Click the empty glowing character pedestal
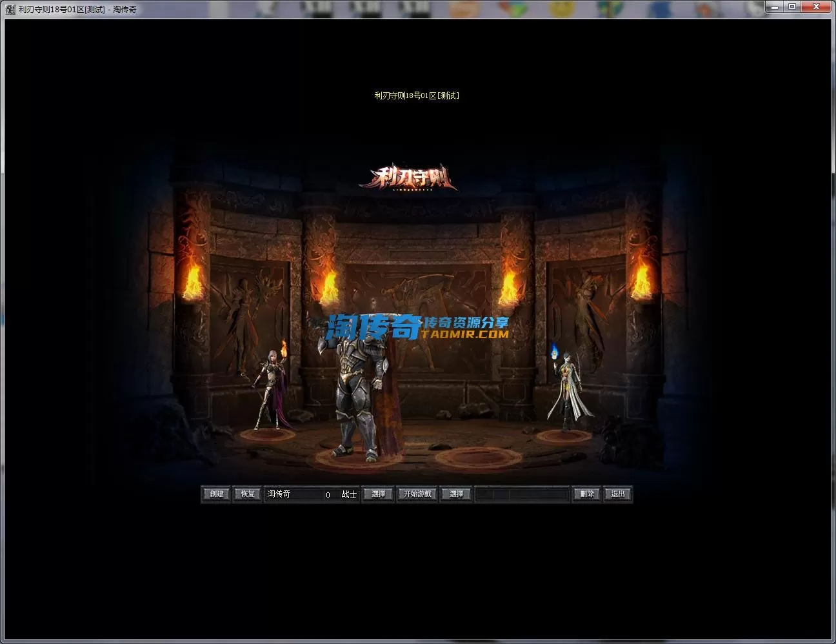This screenshot has height=644, width=836. tap(478, 459)
